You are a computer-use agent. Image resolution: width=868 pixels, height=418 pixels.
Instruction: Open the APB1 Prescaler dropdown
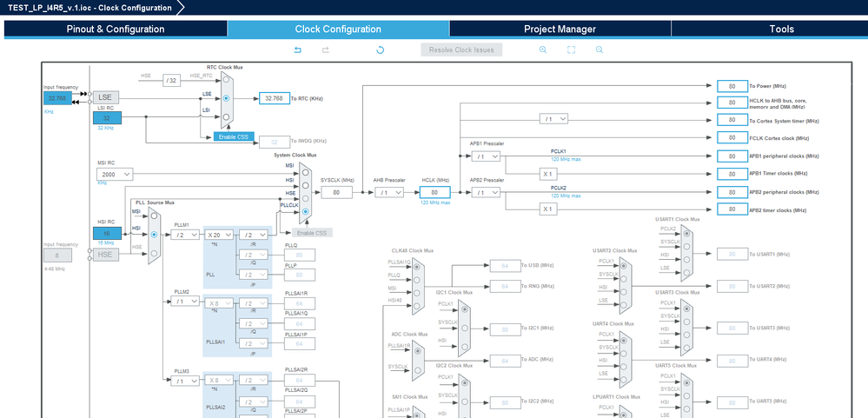(x=486, y=156)
